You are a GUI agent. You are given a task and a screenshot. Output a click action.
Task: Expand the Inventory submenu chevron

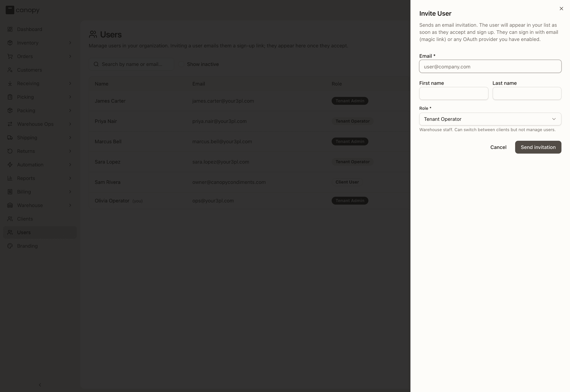pyautogui.click(x=70, y=43)
